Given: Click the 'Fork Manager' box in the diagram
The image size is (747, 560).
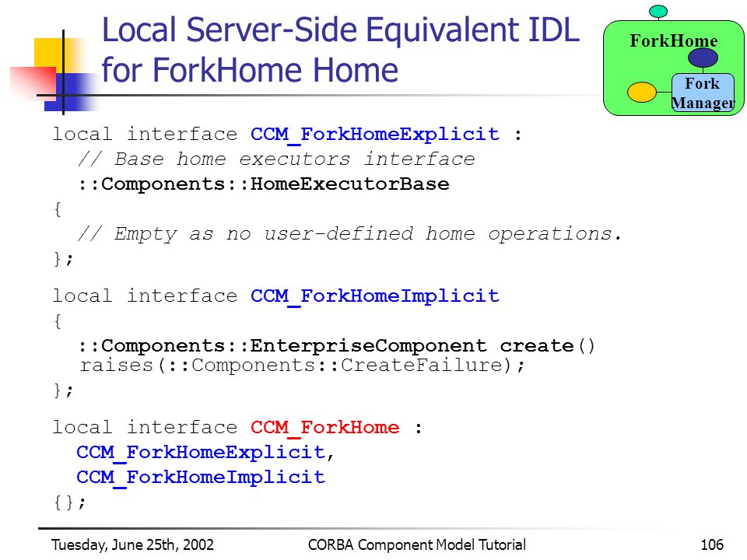Looking at the screenshot, I should pos(703,93).
